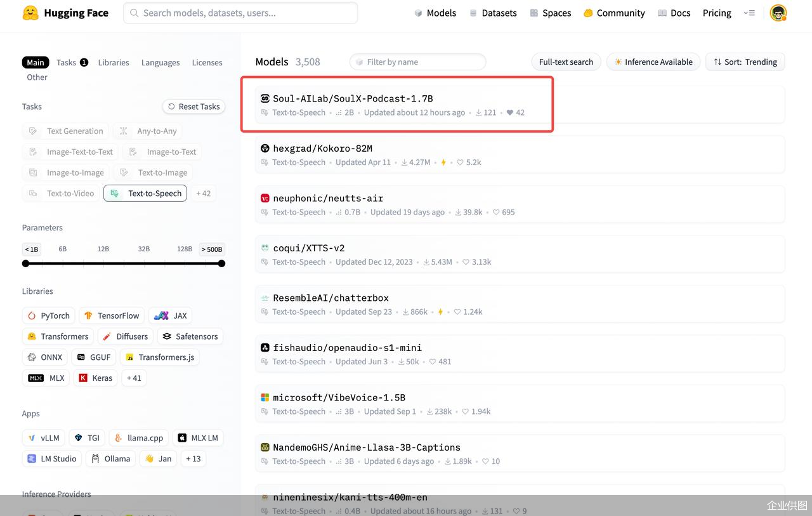This screenshot has width=812, height=516.
Task: Click the GGUF library icon
Action: point(81,357)
